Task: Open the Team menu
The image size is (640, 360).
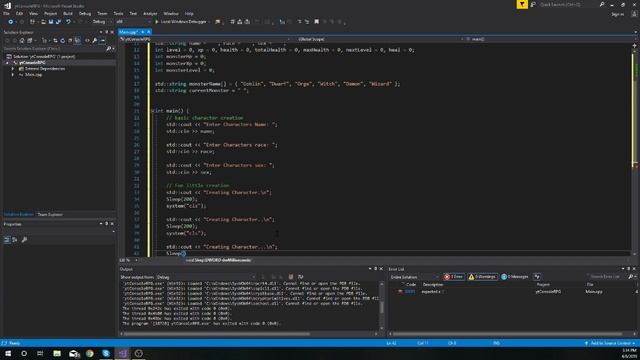Action: 102,13
